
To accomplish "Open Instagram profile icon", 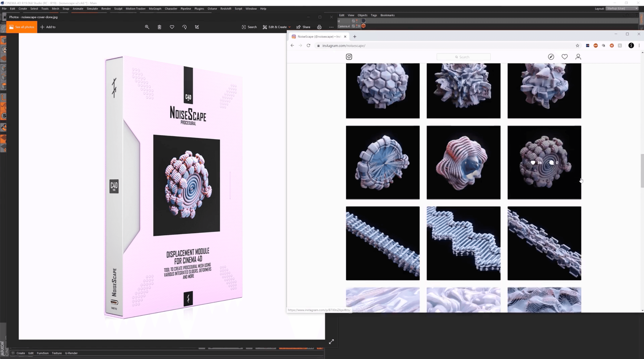I will pyautogui.click(x=578, y=57).
